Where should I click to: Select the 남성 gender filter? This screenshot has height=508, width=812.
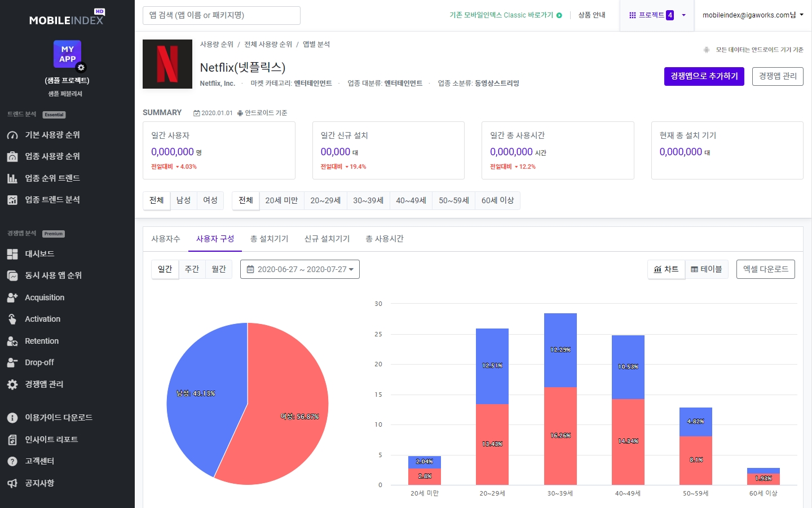pos(183,200)
